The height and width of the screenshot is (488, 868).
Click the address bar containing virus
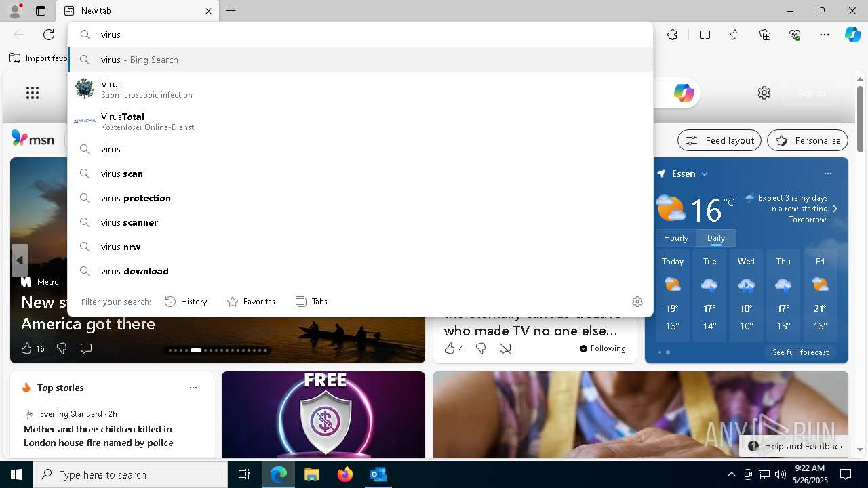coord(360,35)
